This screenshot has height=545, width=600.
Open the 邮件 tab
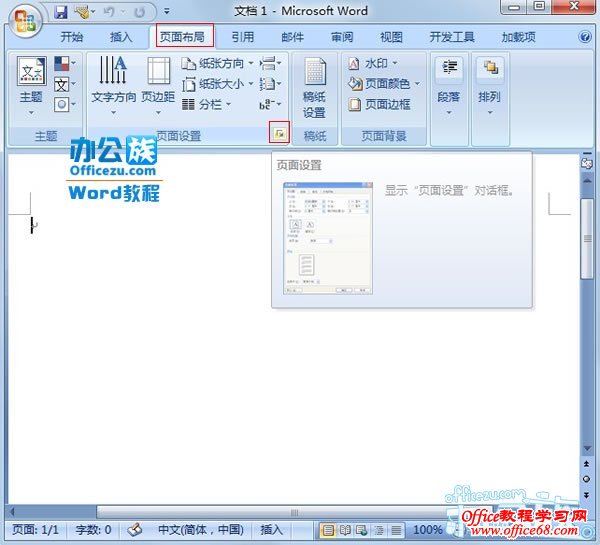click(x=292, y=37)
